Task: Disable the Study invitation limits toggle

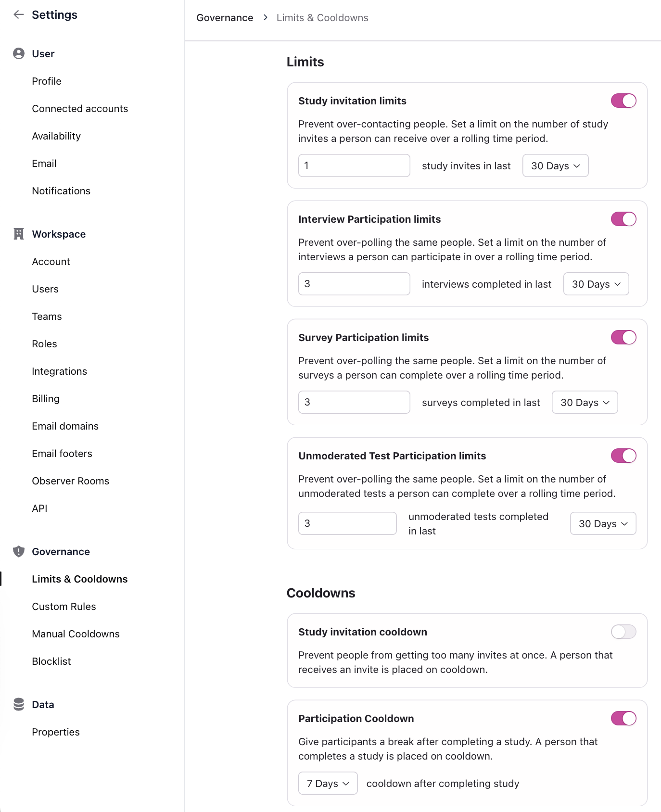Action: 623,101
